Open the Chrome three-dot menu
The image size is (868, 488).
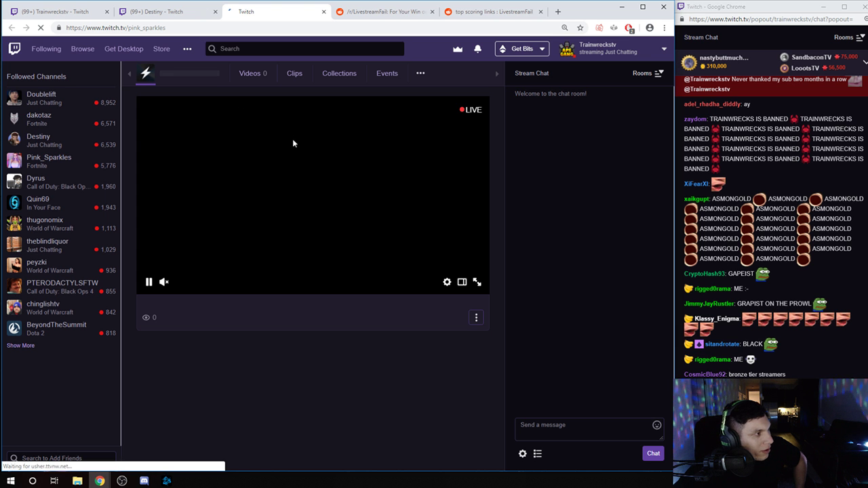pos(665,28)
